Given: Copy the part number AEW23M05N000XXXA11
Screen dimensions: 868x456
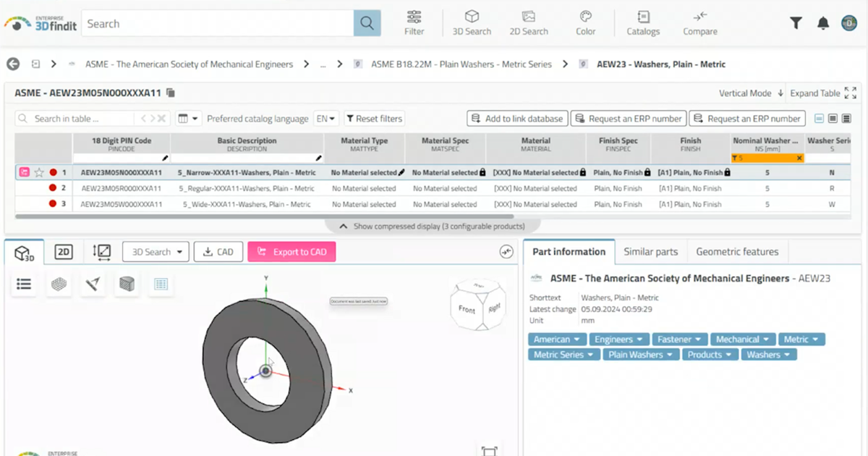Looking at the screenshot, I should click(171, 93).
